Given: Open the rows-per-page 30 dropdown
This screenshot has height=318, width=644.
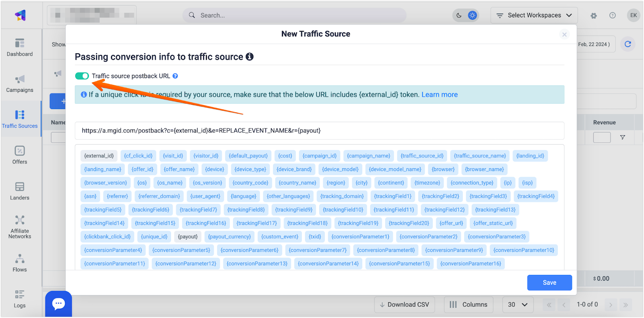Looking at the screenshot, I should coord(518,305).
